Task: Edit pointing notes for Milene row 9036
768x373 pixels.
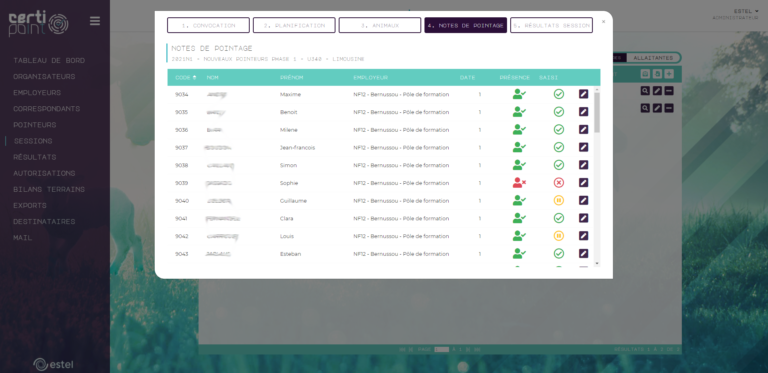Action: tap(583, 129)
